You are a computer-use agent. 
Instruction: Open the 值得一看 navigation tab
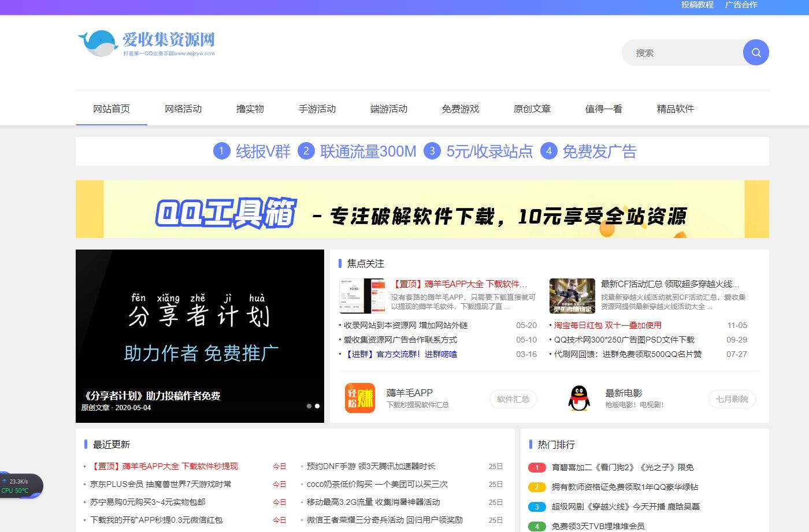[x=604, y=109]
